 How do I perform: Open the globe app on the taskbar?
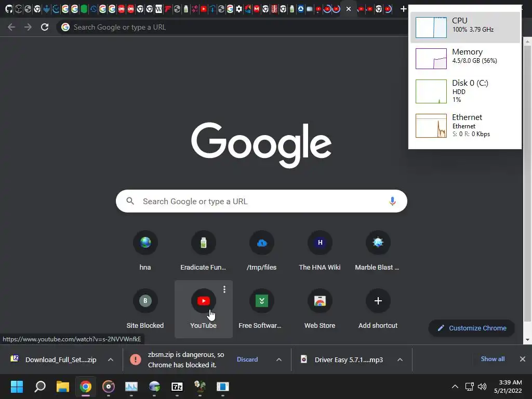pyautogui.click(x=154, y=387)
